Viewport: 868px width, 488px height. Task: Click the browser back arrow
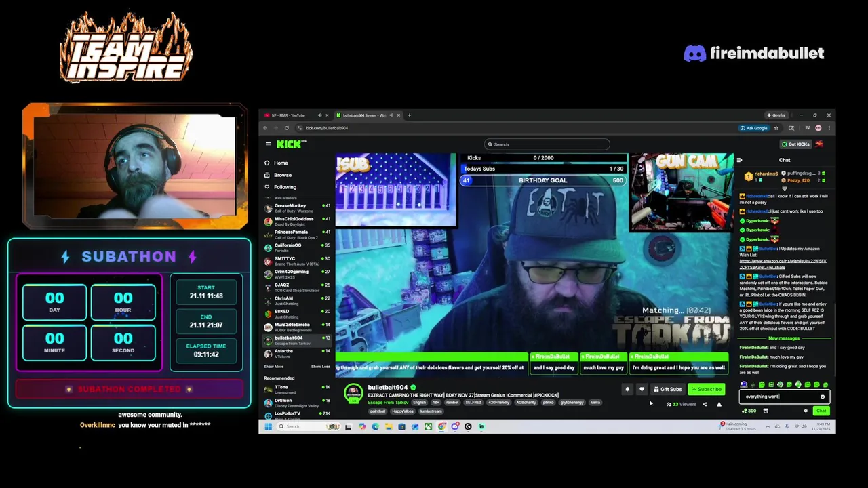265,128
